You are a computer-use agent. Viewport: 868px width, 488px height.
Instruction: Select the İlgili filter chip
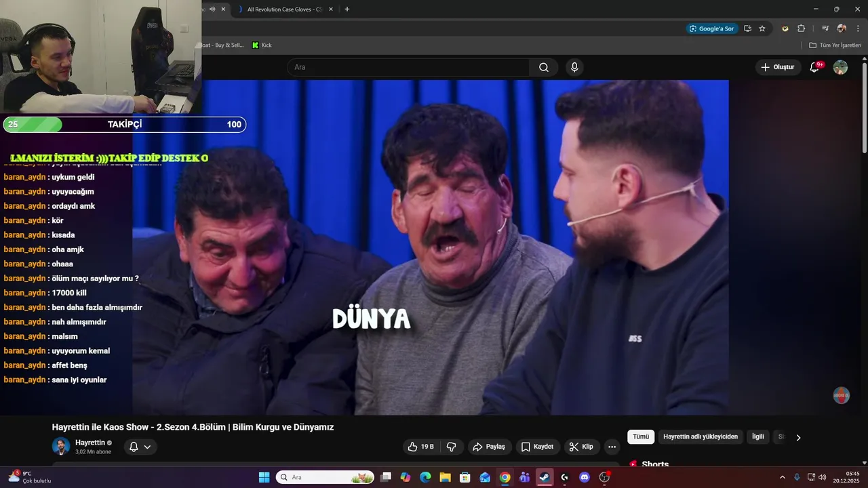pos(758,437)
